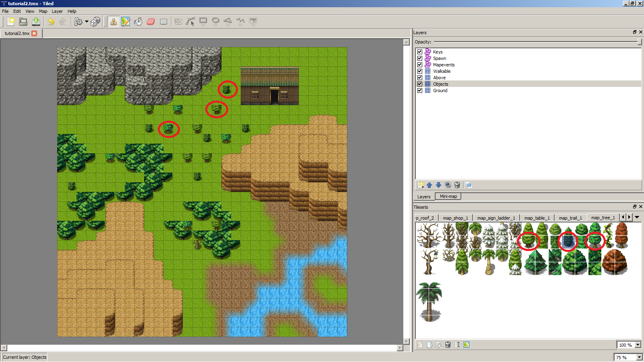Viewport: 644px width, 362px height.
Task: Switch to the Mini-map tab
Action: 448,196
